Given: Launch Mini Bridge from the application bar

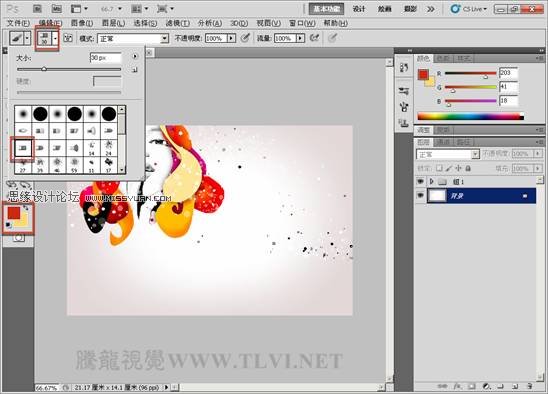Looking at the screenshot, I should coord(57,9).
